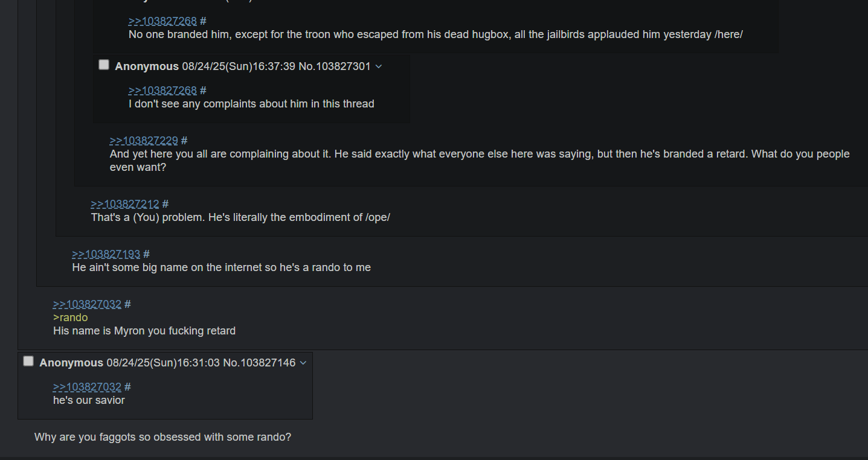
Task: Click the # icon above "No one branded him"
Action: (x=203, y=21)
